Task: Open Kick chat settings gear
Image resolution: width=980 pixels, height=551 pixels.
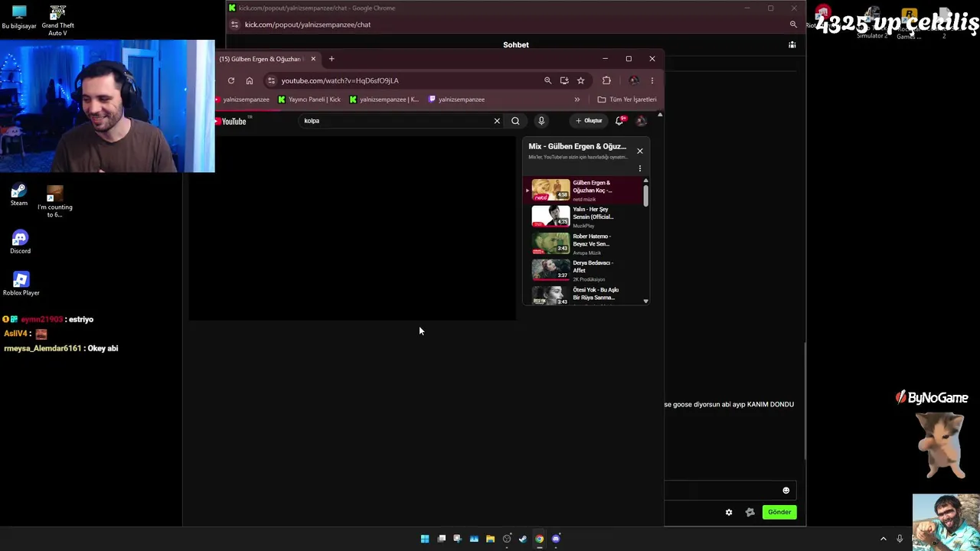Action: coord(729,512)
